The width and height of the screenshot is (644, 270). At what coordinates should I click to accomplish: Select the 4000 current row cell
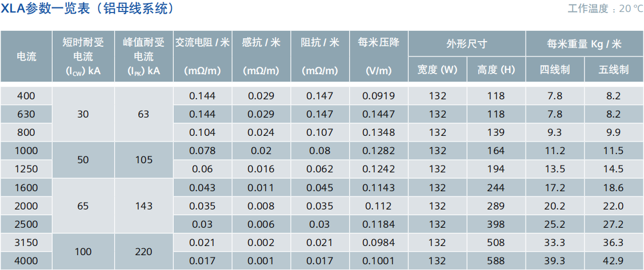[x=26, y=261]
